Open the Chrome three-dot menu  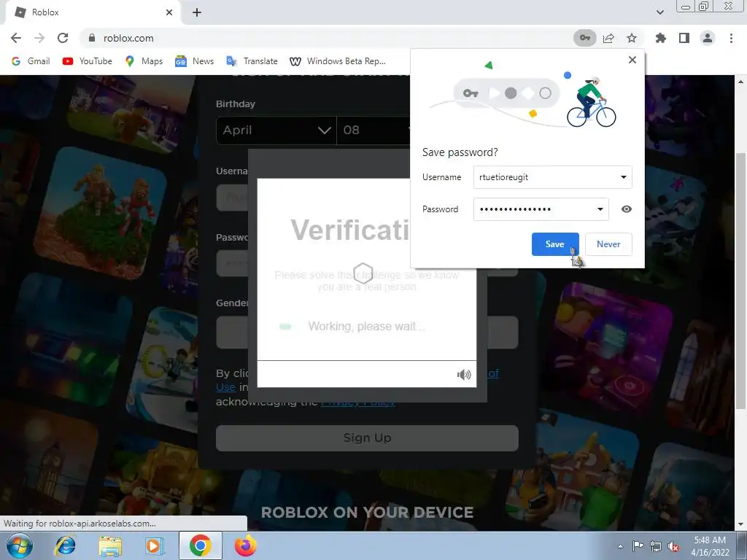tap(731, 38)
